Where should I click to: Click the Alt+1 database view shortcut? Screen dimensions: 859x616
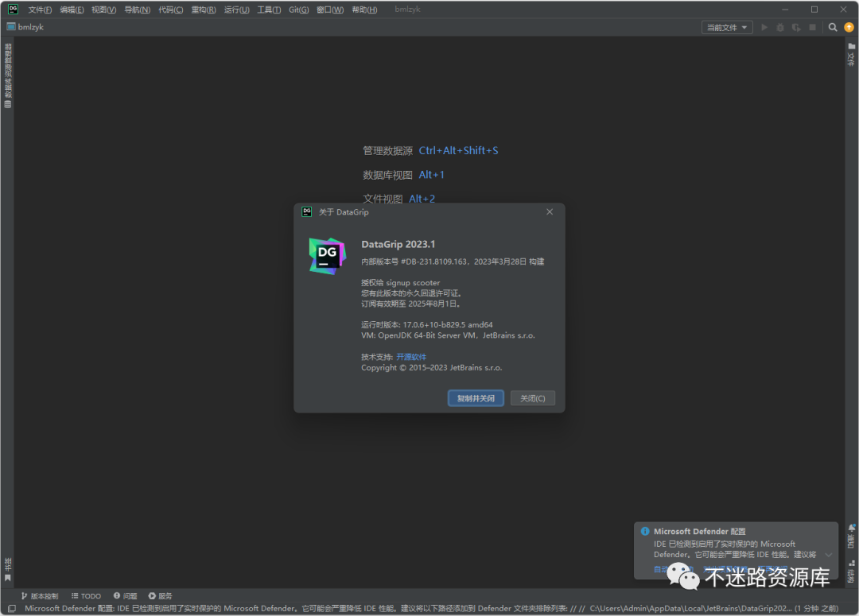tap(432, 175)
